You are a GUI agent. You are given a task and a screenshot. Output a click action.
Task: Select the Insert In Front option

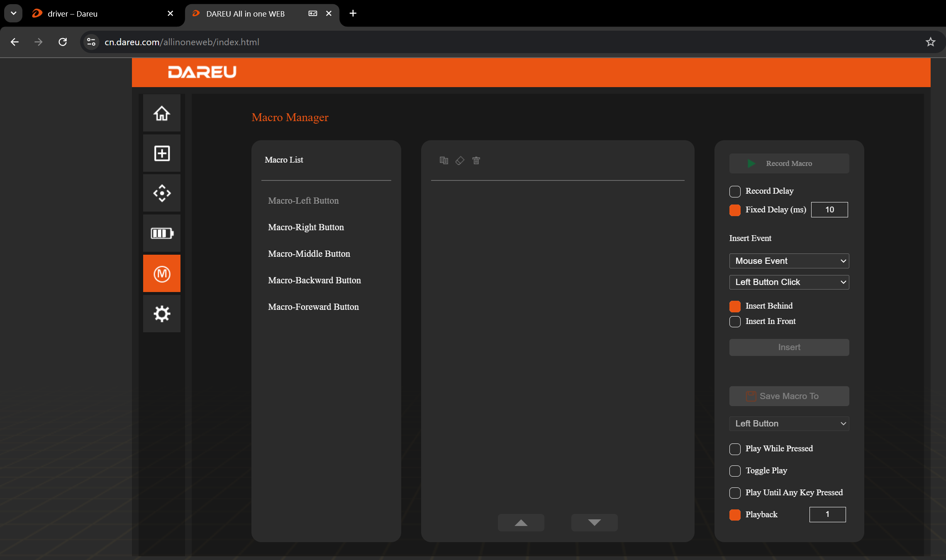click(735, 321)
